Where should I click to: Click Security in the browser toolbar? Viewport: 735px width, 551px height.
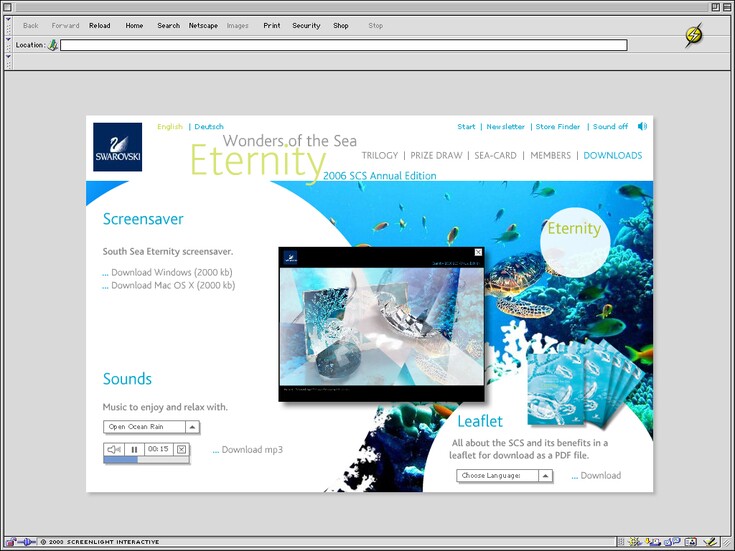[306, 26]
